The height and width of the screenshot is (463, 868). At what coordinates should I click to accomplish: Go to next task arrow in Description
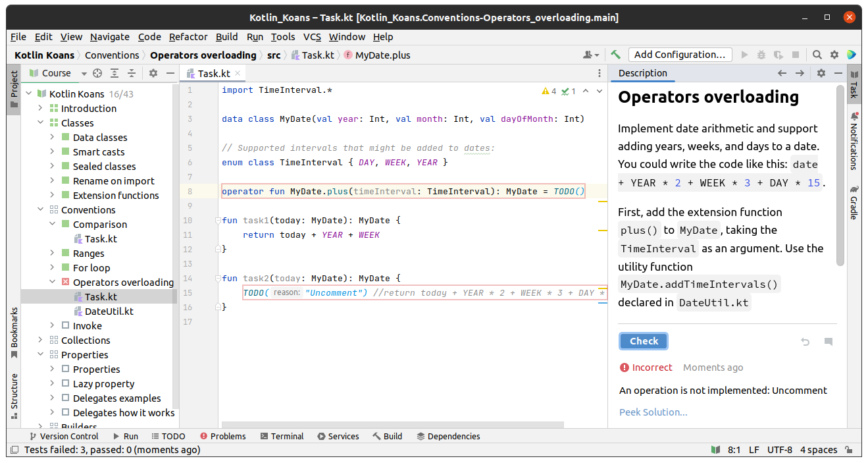800,73
